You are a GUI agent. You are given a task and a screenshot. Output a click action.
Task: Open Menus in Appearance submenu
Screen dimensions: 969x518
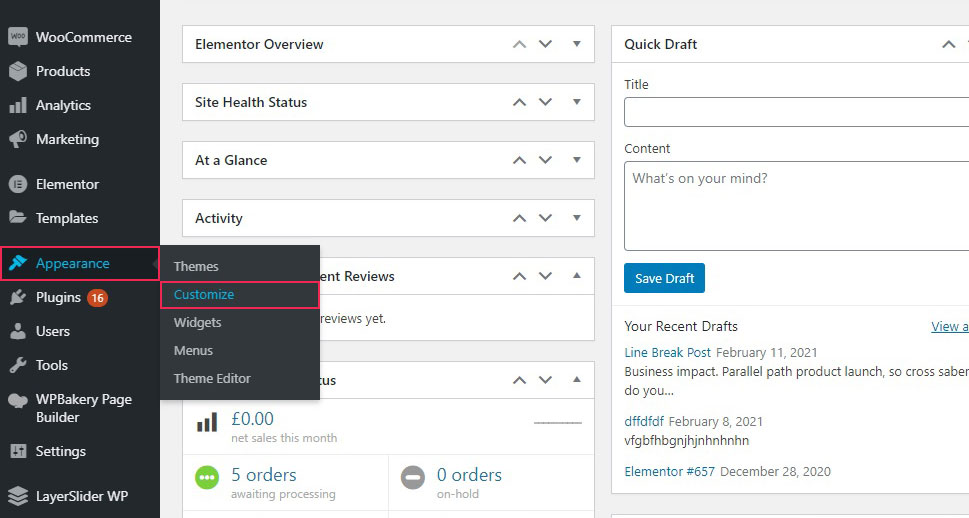coord(193,350)
